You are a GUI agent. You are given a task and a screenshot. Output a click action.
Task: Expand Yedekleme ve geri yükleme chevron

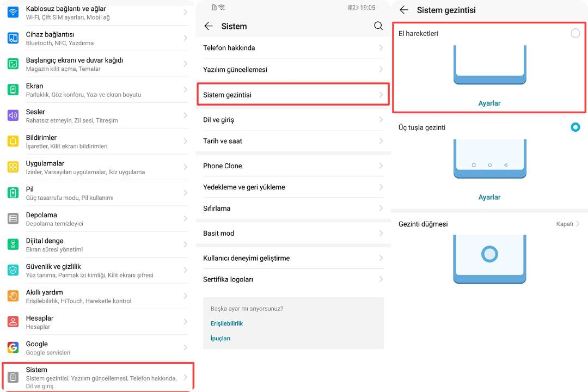point(381,187)
